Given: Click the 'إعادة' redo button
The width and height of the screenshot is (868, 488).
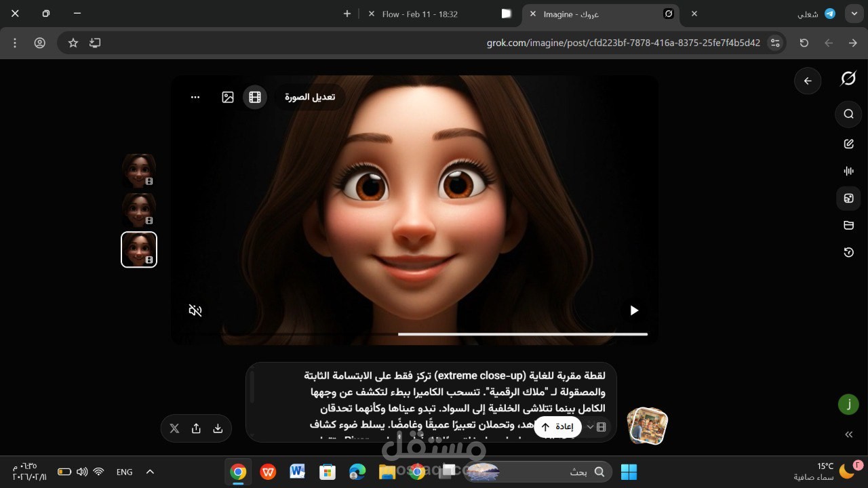Looking at the screenshot, I should (x=557, y=427).
